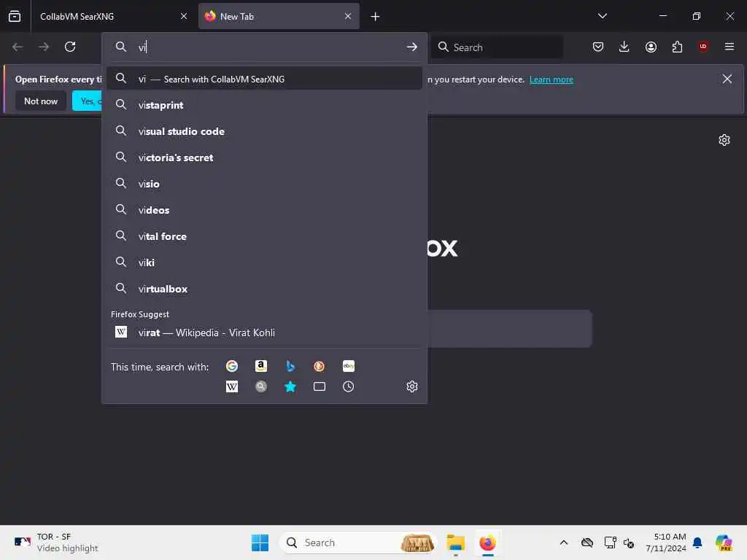This screenshot has height=560, width=747.
Task: Open the Firefox application menu
Action: (729, 47)
